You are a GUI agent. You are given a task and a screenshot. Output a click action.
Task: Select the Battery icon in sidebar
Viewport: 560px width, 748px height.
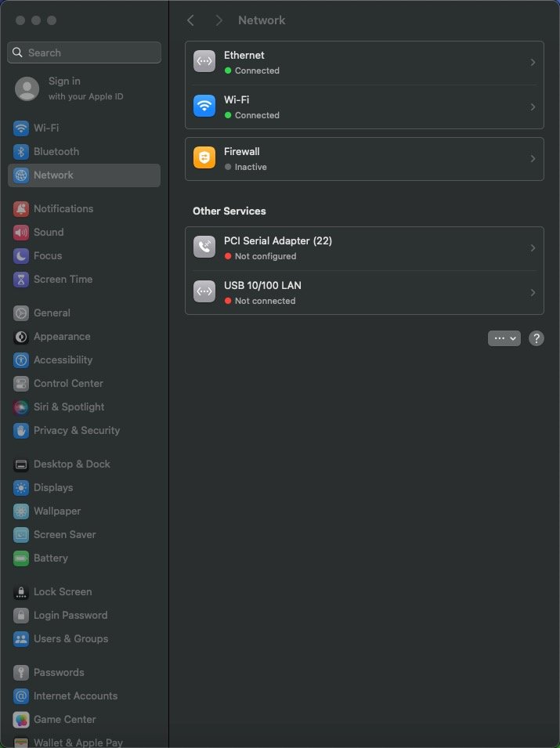click(x=21, y=558)
